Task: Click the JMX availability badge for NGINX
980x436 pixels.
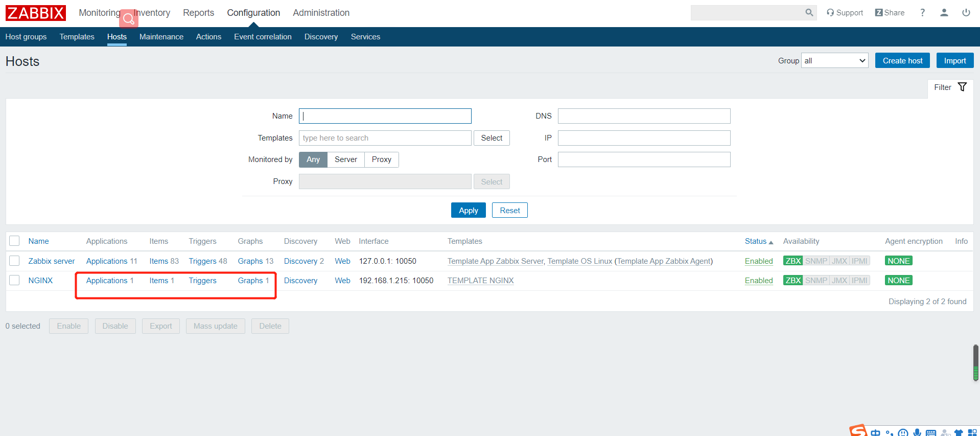Action: pyautogui.click(x=839, y=281)
